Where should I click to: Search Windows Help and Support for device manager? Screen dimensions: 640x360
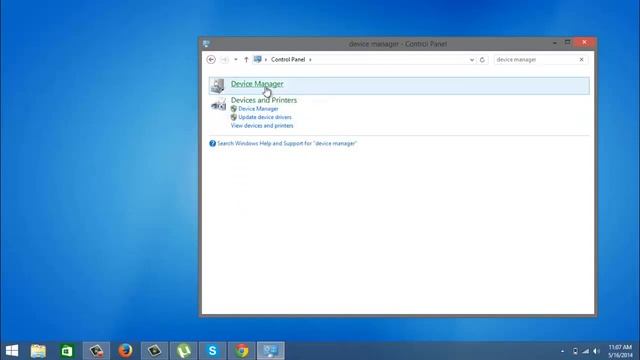click(287, 144)
